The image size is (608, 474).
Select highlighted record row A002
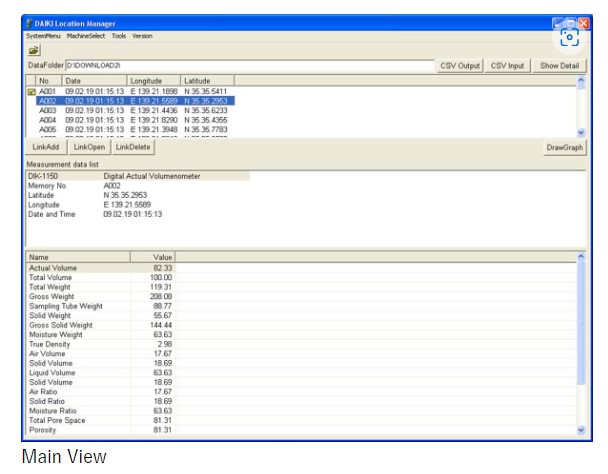pyautogui.click(x=135, y=101)
